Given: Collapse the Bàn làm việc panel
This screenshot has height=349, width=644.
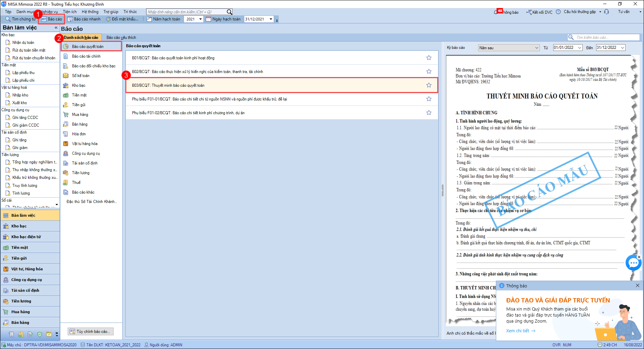Looking at the screenshot, I should click(x=56, y=28).
